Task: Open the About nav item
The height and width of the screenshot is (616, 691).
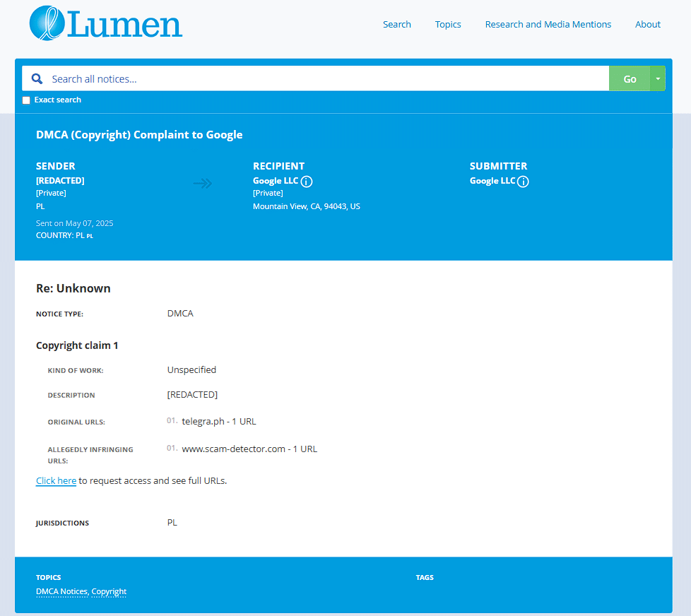Action: click(647, 25)
